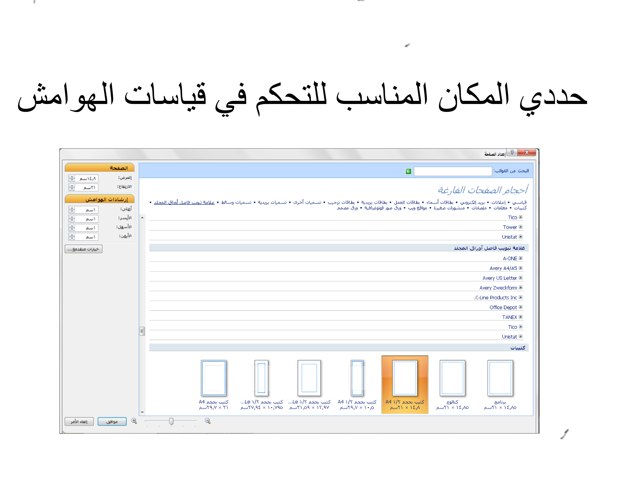Image resolution: width=640 pixels, height=480 pixels.
Task: Click the العرض width stepper field
Action: [x=84, y=178]
